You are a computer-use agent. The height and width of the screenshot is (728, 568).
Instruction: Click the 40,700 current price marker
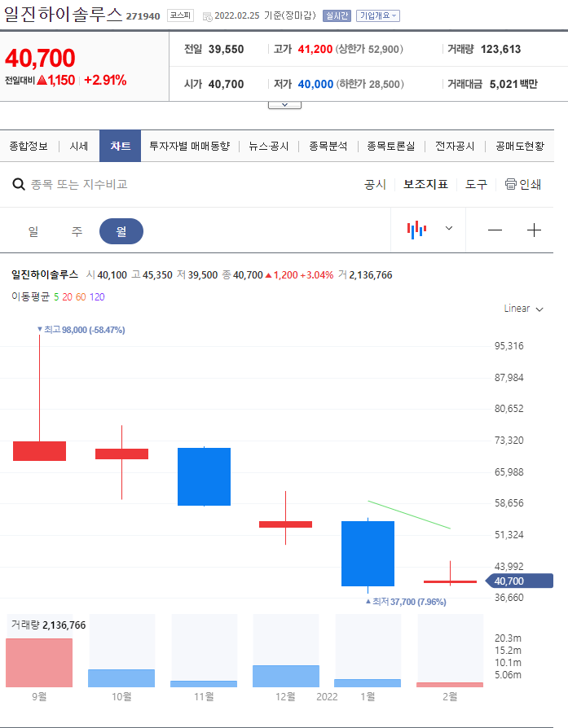tap(519, 581)
